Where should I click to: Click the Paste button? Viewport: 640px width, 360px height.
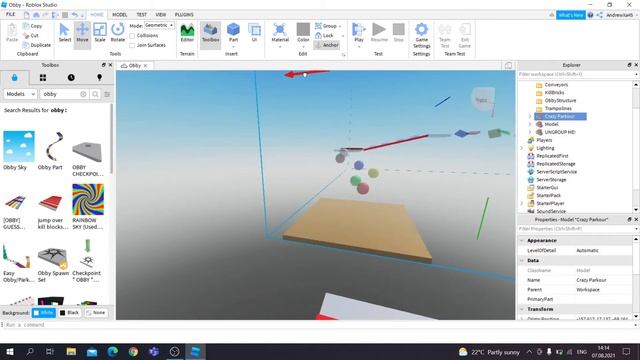12,33
